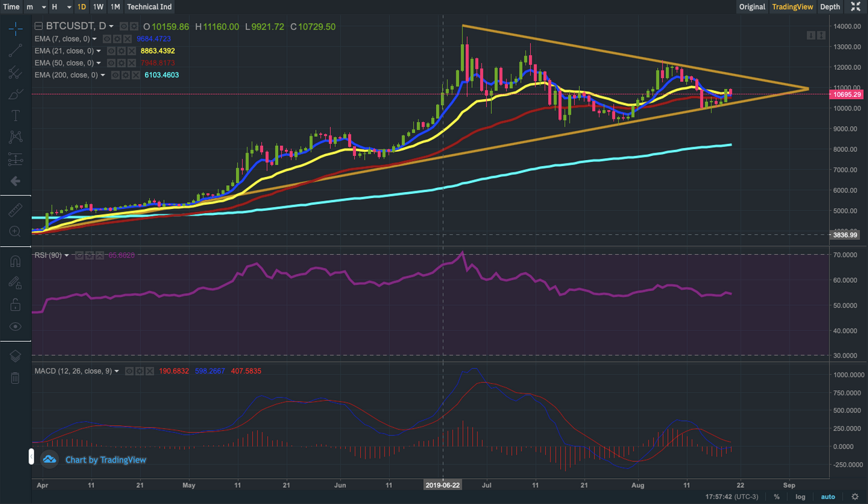Toggle stay in drawing mode pencil-lock
The height and width of the screenshot is (504, 868).
[15, 283]
